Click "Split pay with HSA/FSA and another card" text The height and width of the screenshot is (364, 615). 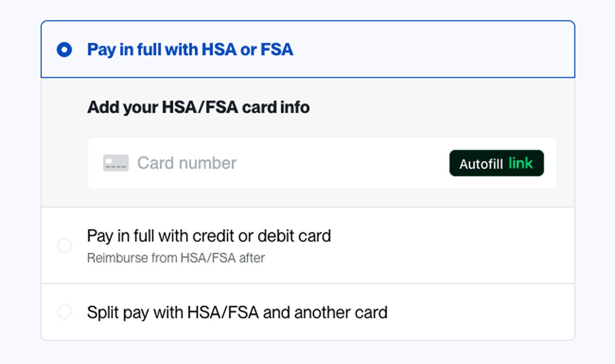tap(237, 312)
